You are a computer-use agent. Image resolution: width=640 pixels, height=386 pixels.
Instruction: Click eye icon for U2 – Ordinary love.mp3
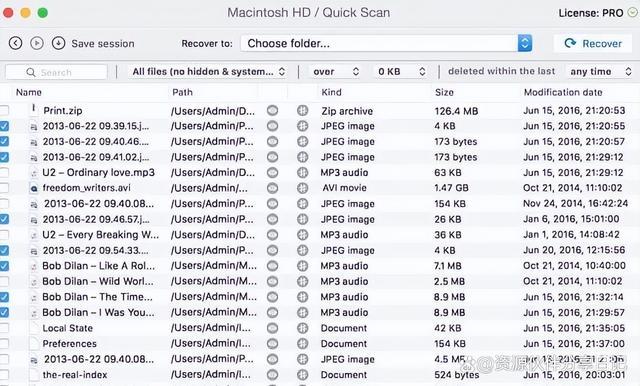[272, 173]
